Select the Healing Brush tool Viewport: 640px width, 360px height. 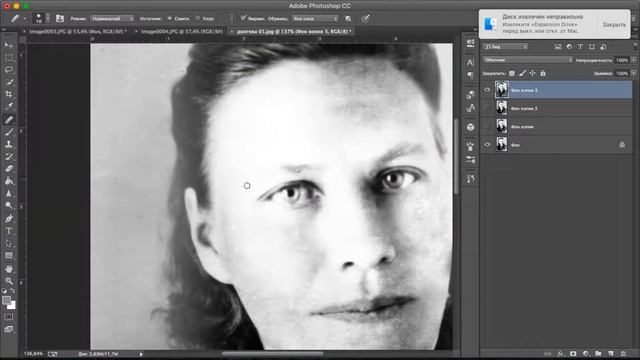9,120
